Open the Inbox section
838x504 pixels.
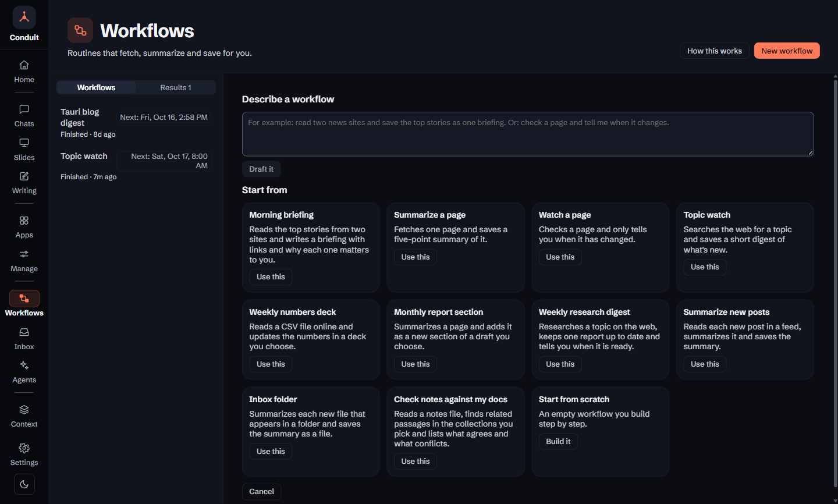point(24,339)
